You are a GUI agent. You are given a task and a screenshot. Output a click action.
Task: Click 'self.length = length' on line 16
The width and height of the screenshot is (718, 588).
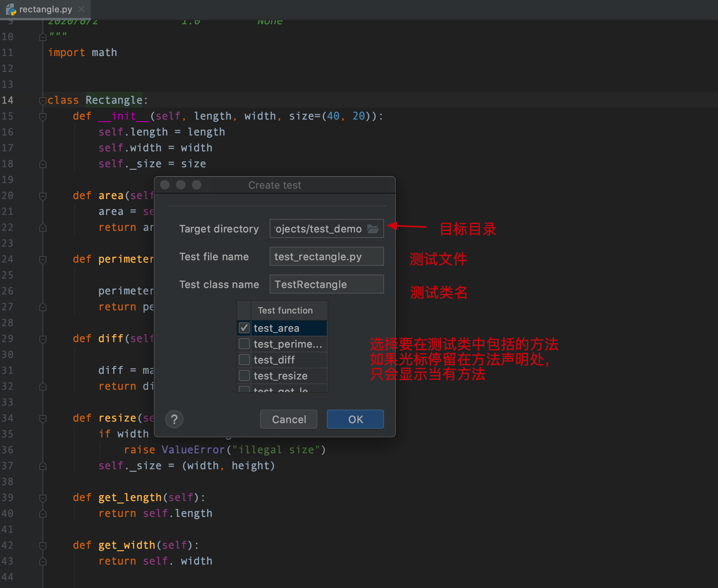pyautogui.click(x=162, y=132)
